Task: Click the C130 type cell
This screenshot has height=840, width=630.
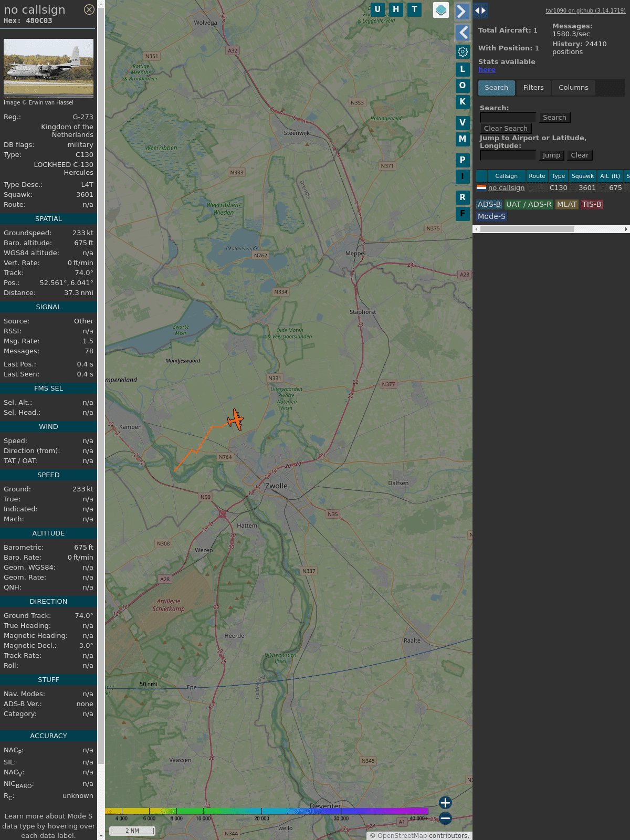Action: click(x=559, y=188)
